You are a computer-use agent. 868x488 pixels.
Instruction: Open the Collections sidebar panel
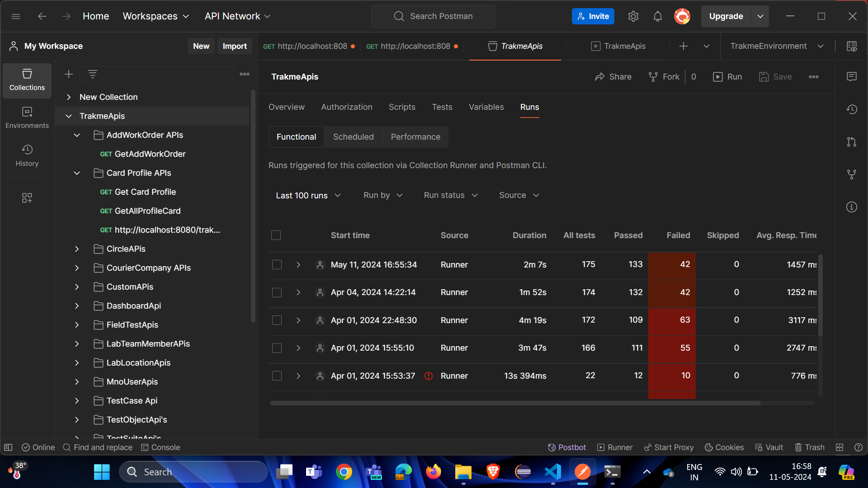point(27,80)
